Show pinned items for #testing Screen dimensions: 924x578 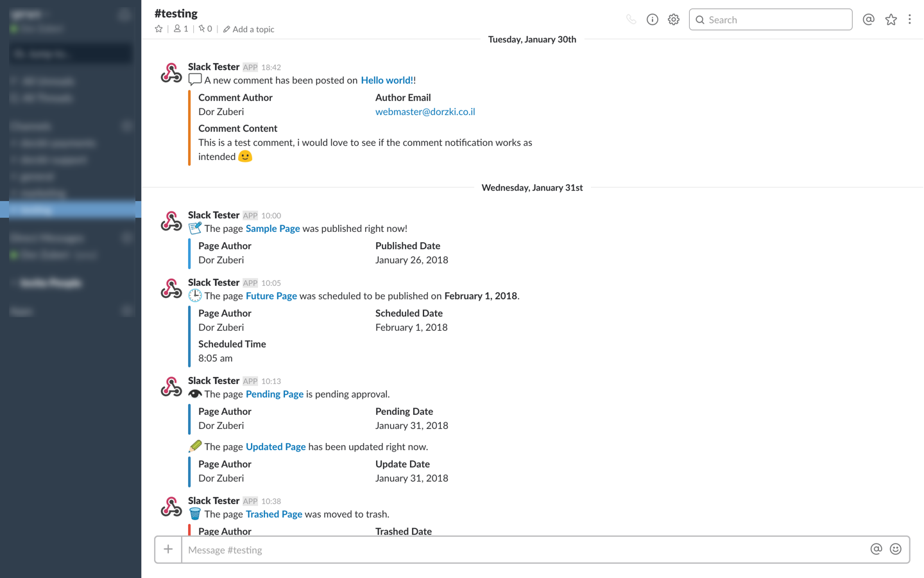[x=205, y=29]
